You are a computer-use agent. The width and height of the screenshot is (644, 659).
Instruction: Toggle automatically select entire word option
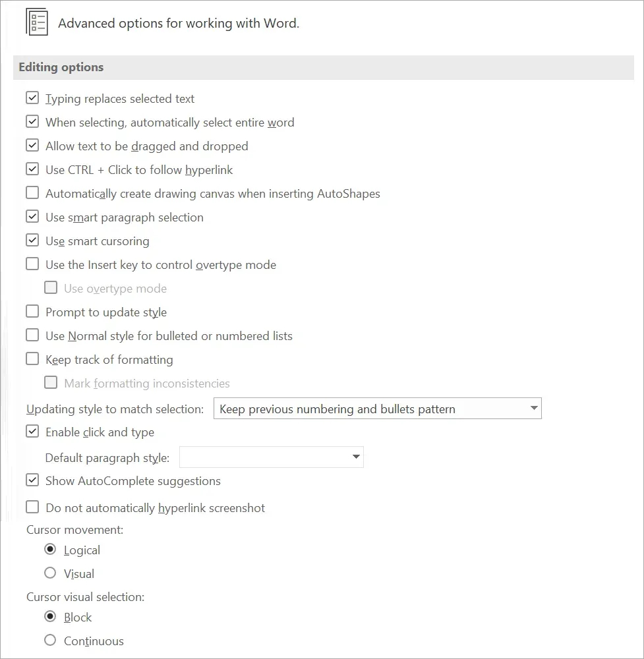pos(32,122)
